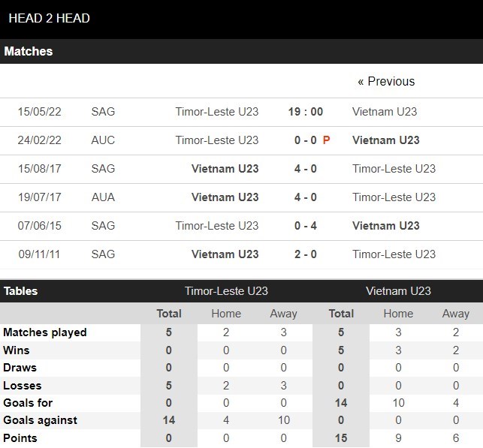This screenshot has width=483, height=448.
Task: Click the SAG competition code on 09/11/11
Action: (103, 254)
